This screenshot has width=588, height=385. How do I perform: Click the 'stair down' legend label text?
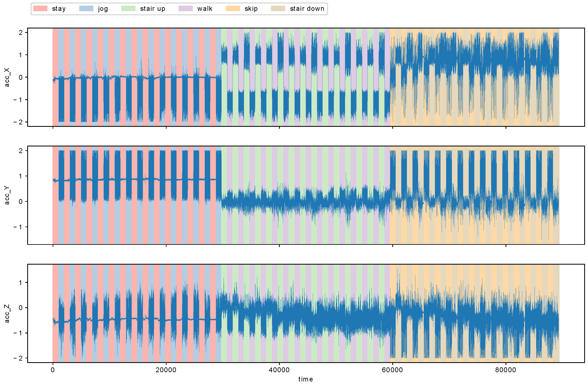[x=307, y=9]
